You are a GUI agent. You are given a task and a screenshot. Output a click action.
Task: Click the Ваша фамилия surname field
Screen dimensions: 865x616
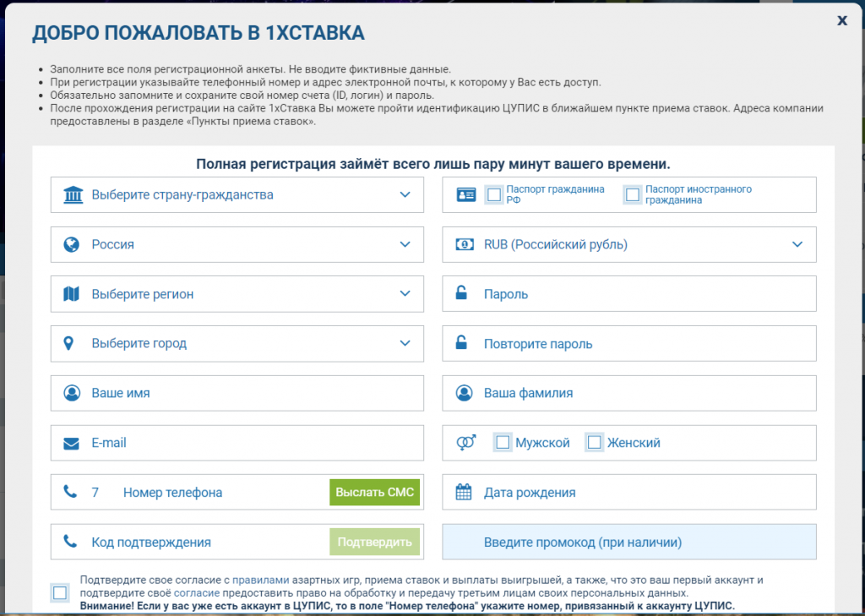click(628, 393)
